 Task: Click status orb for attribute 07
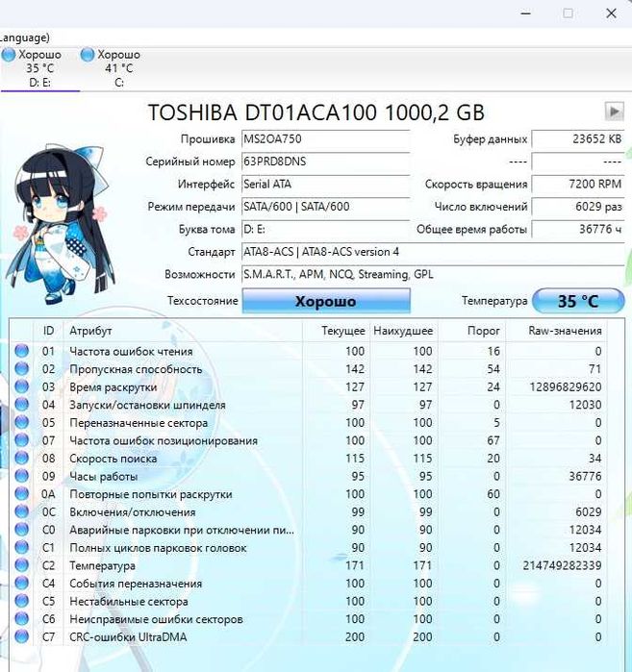click(x=22, y=440)
